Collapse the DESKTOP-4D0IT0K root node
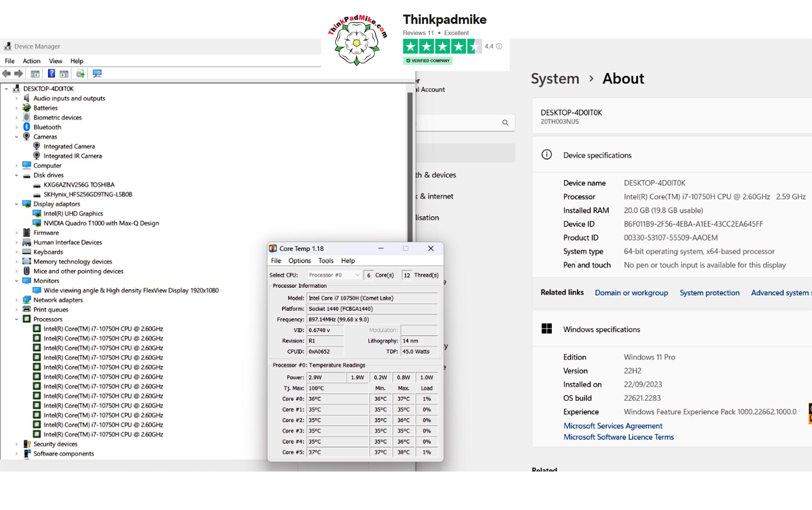The image size is (812, 510). (x=6, y=89)
